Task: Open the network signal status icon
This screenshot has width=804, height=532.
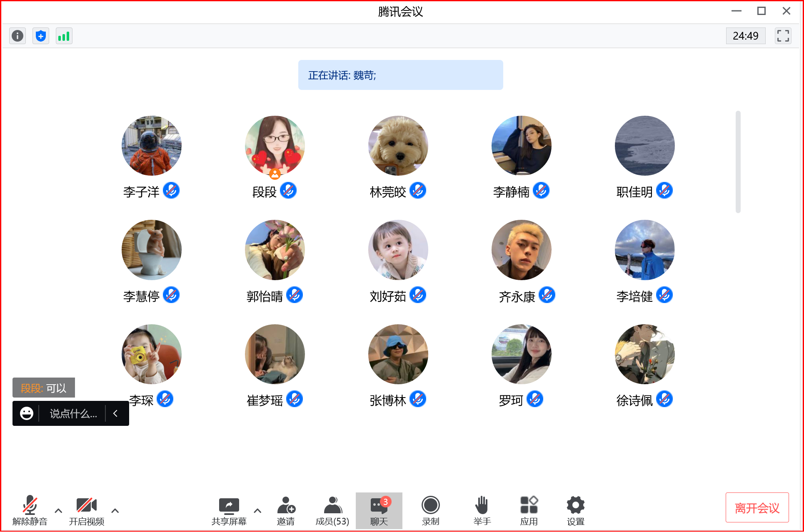Action: tap(64, 36)
